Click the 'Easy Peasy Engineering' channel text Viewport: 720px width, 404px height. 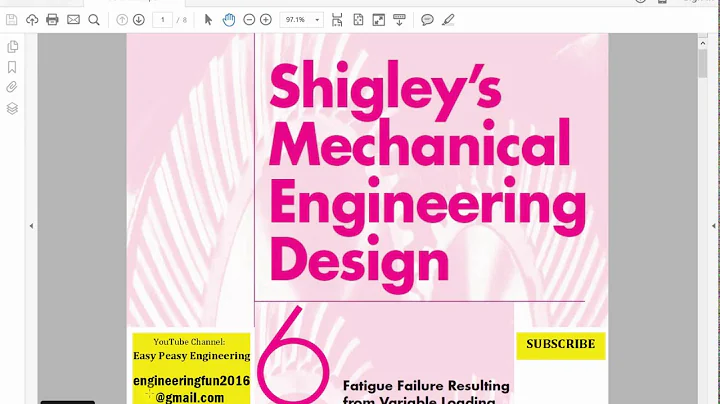click(x=191, y=356)
